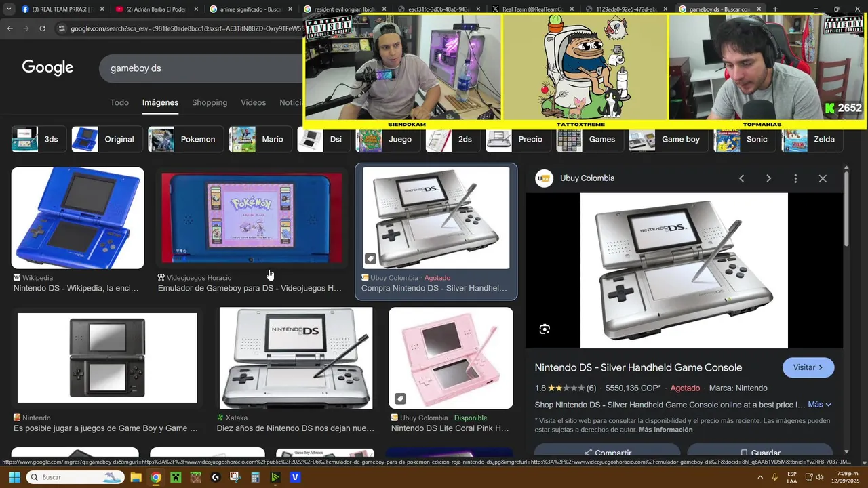
Task: Open the Nintendo DS - Silver Handheld title link
Action: (x=638, y=367)
